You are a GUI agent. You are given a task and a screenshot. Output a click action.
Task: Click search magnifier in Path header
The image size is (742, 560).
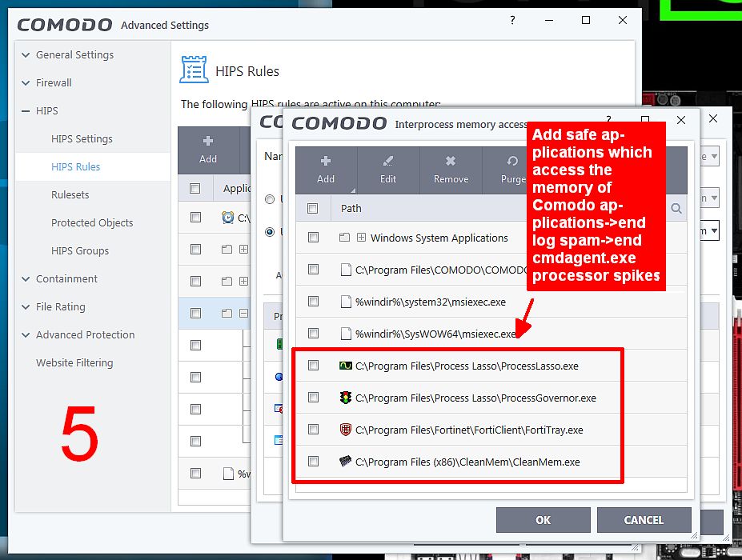(x=676, y=209)
